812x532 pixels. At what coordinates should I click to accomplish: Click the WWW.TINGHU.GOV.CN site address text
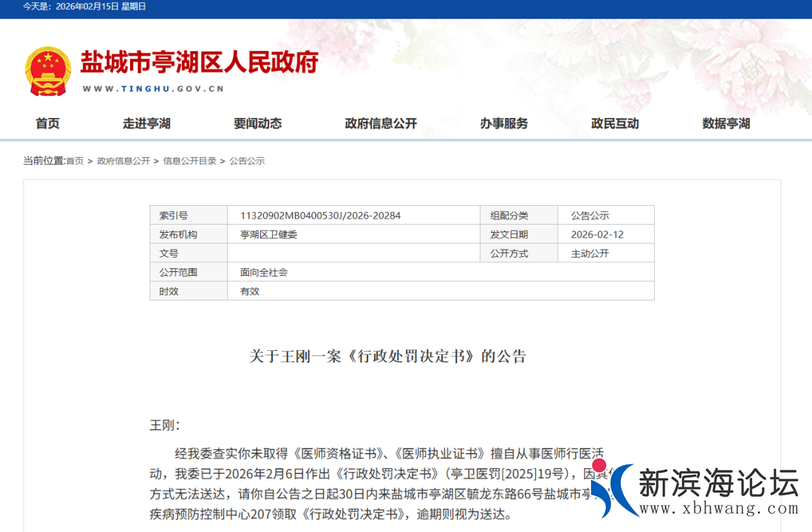pos(153,89)
